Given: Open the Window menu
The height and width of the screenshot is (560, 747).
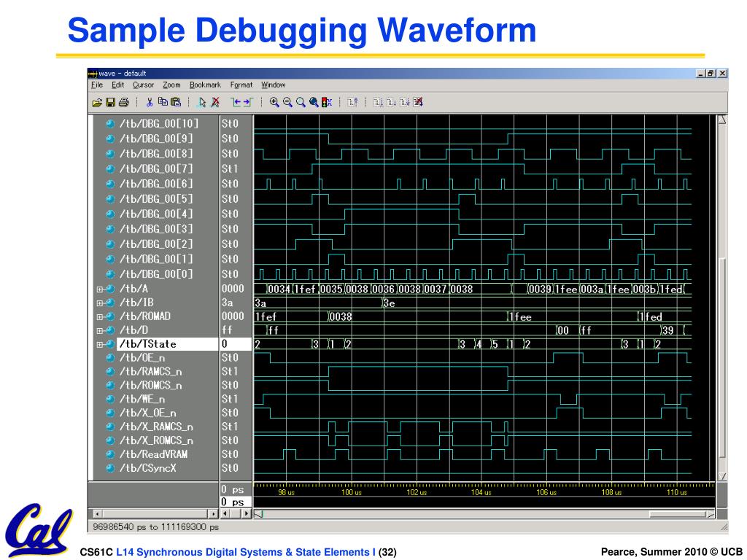Looking at the screenshot, I should pos(273,85).
